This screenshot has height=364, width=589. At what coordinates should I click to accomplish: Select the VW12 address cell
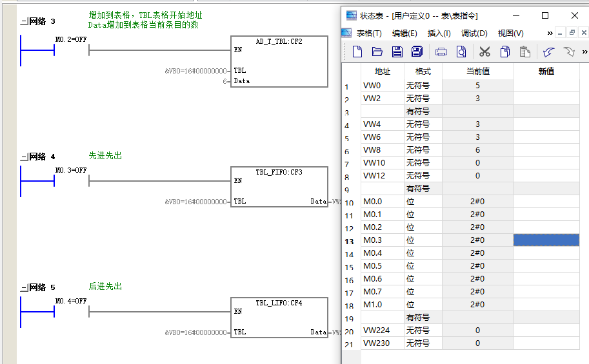383,176
